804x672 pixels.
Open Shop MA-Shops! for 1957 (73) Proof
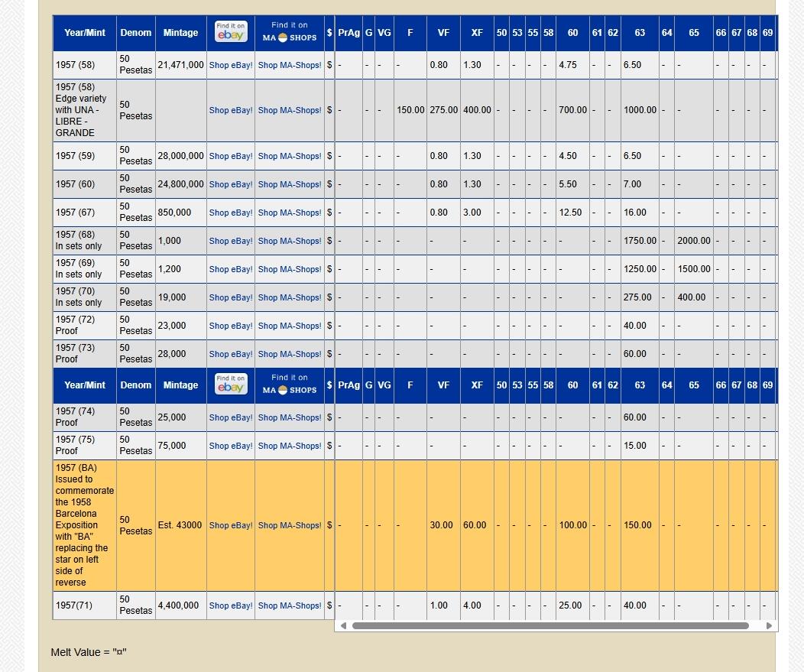[x=290, y=354]
